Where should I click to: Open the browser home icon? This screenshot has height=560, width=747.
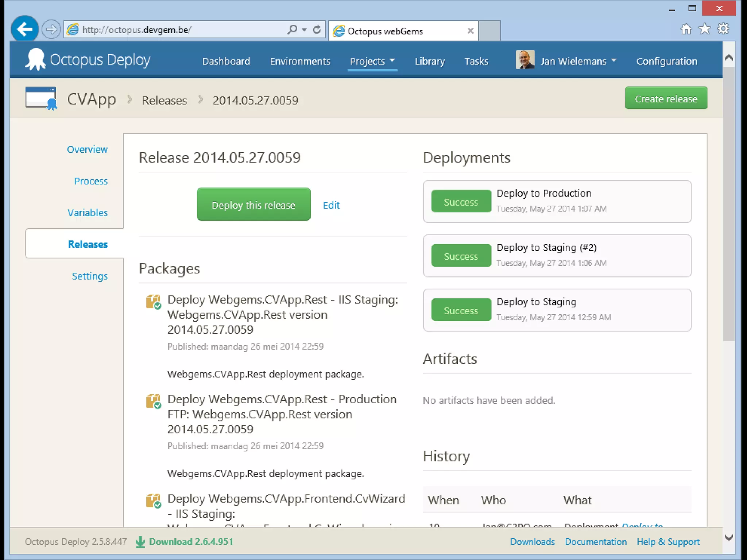[686, 29]
